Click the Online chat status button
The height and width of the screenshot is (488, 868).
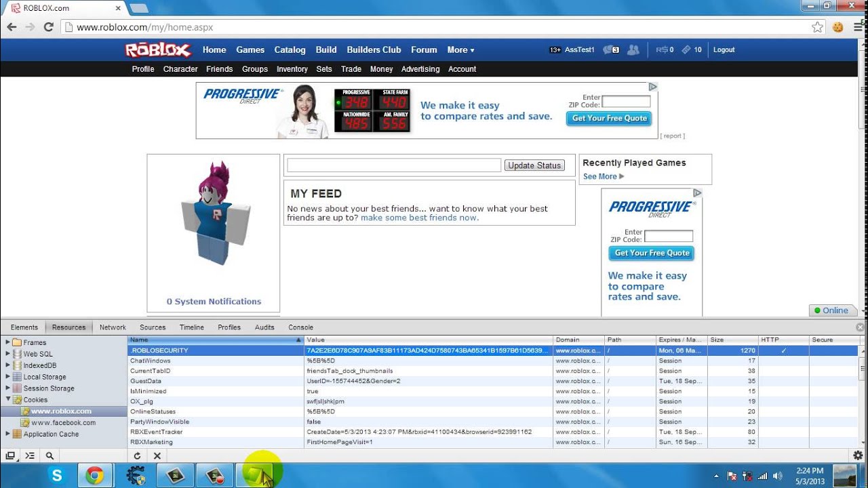832,310
